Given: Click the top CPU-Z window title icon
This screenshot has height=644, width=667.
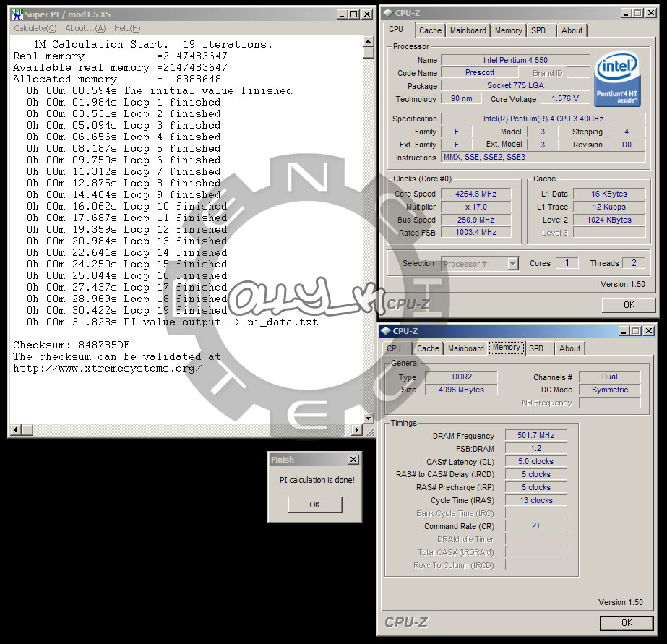Looking at the screenshot, I should tap(387, 13).
